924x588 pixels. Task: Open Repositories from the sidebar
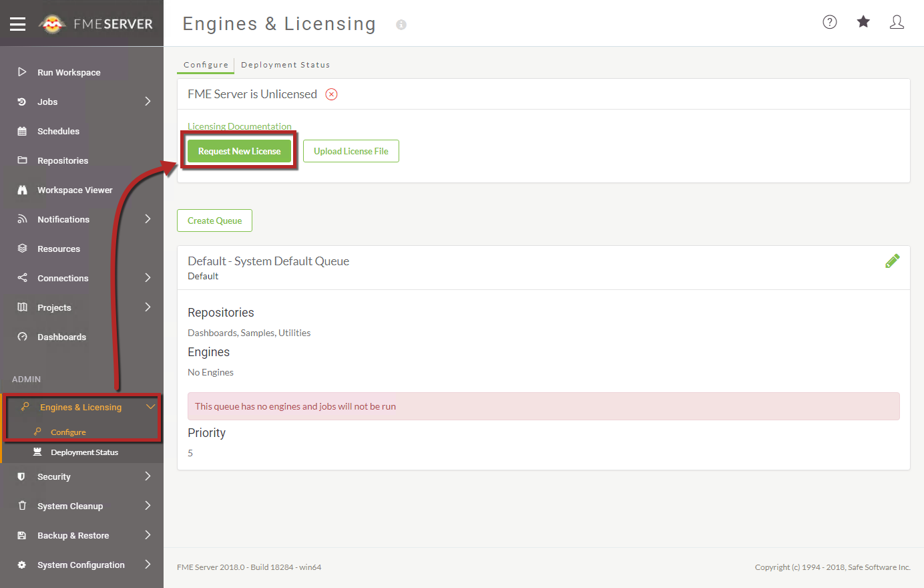pos(63,160)
